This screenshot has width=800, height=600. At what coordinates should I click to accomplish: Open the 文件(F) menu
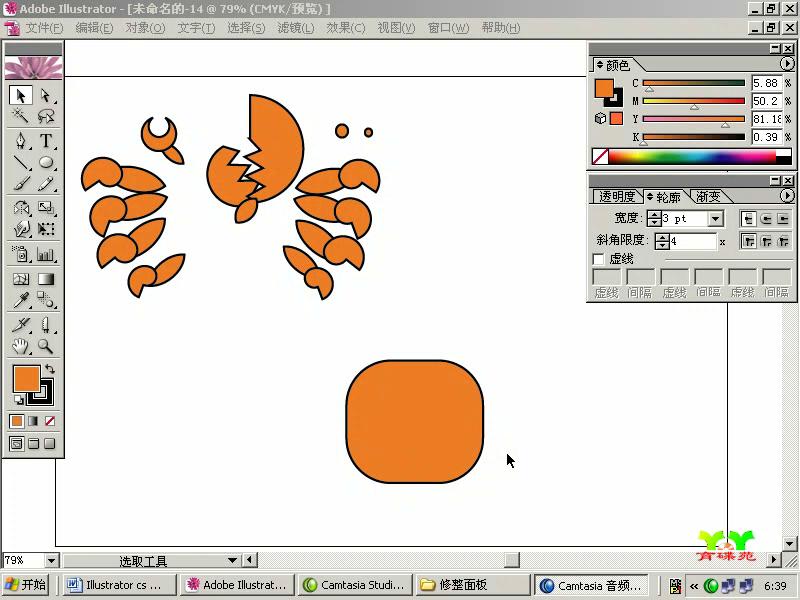click(x=44, y=28)
